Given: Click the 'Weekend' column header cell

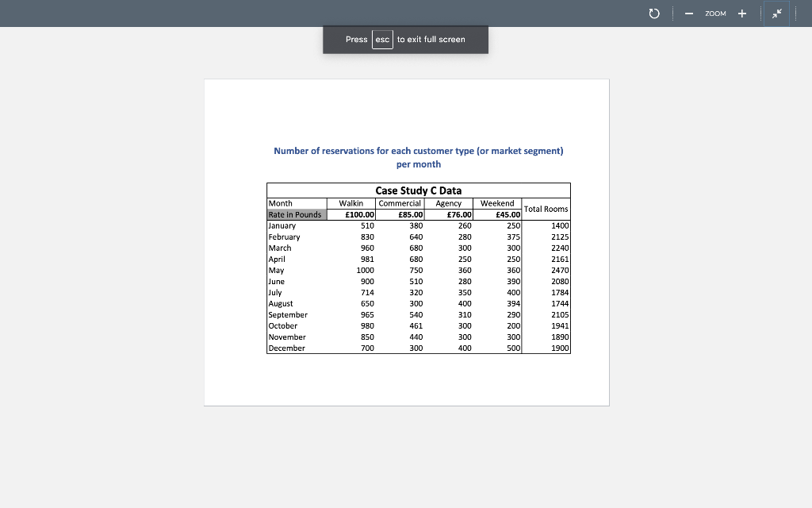Looking at the screenshot, I should pyautogui.click(x=497, y=203).
